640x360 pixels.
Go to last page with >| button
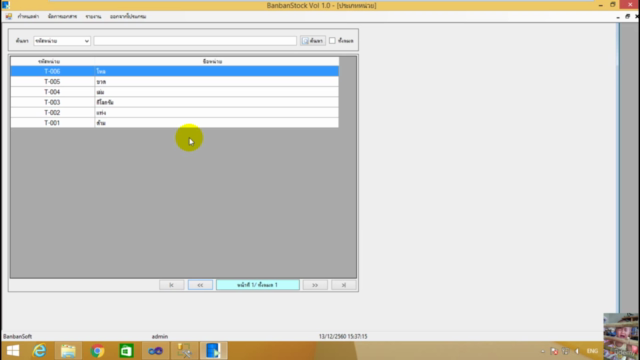[344, 285]
